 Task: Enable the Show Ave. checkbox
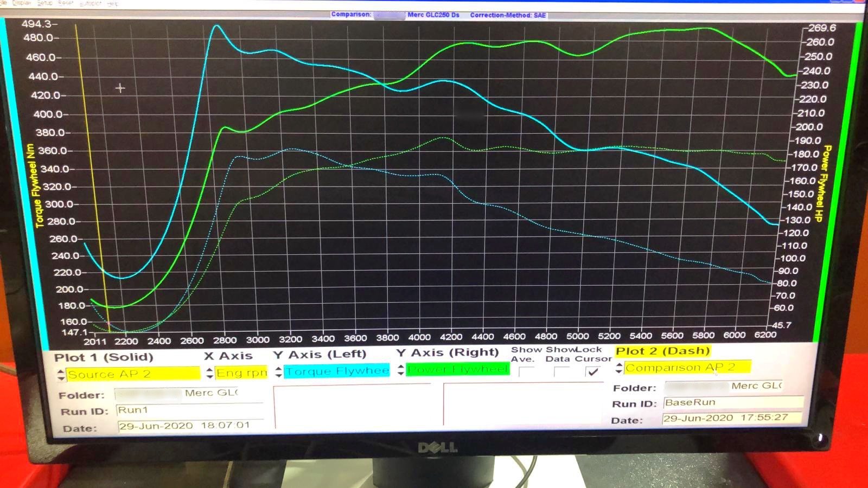tap(526, 372)
